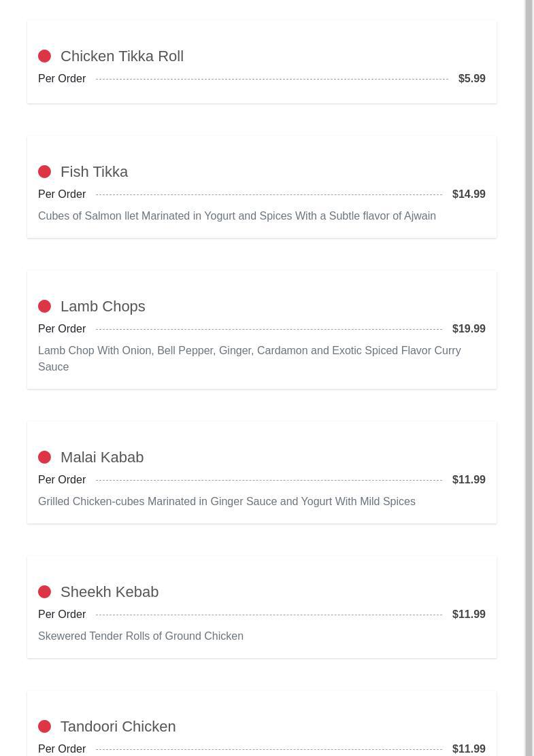534x756 pixels.
Task: Click the red dot beside Fish Tikka
Action: coord(44,172)
